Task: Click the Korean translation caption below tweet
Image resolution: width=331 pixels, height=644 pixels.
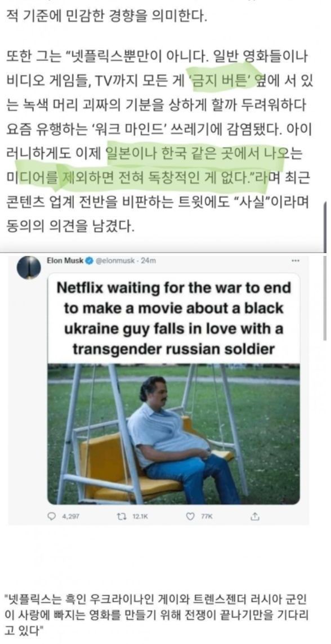Action: pyautogui.click(x=156, y=614)
